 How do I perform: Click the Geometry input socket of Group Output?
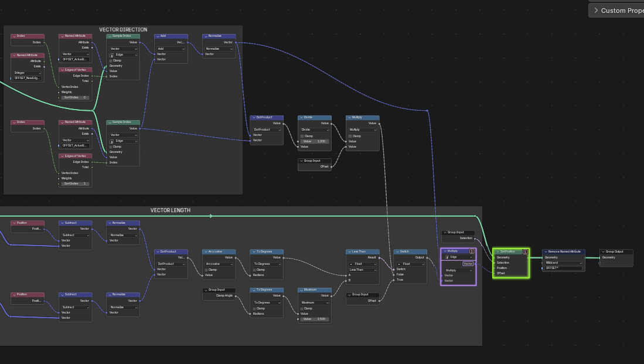tap(599, 257)
